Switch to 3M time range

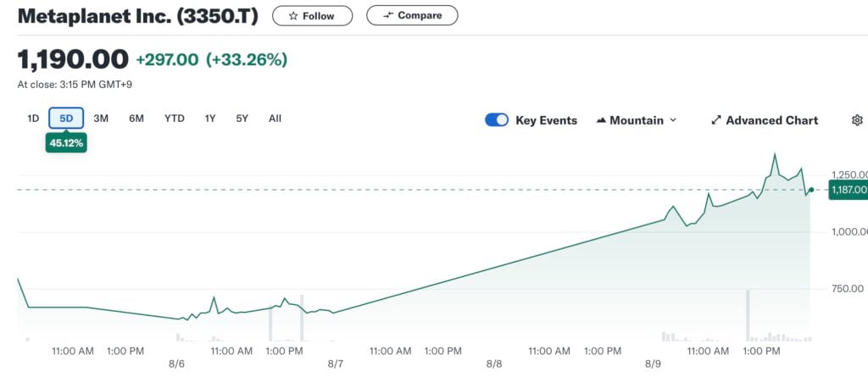pyautogui.click(x=101, y=119)
